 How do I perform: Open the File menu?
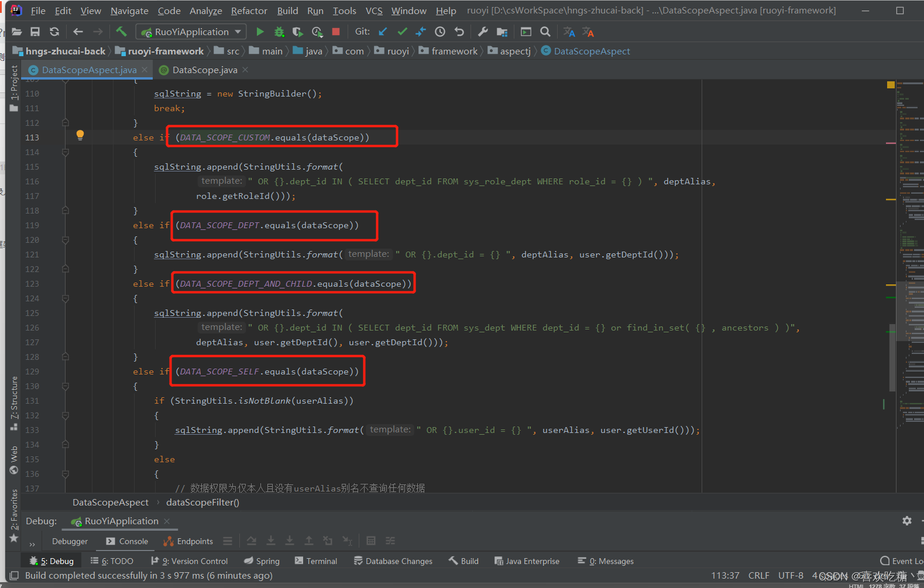pyautogui.click(x=38, y=11)
